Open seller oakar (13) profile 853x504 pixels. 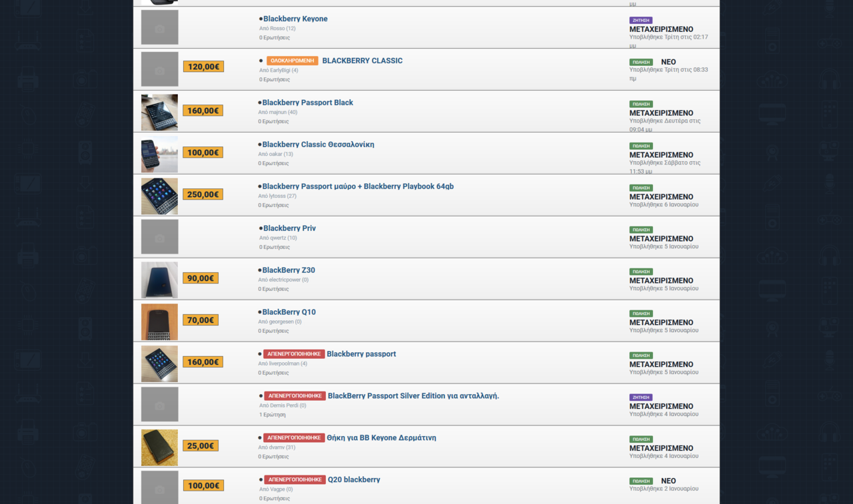(276, 154)
